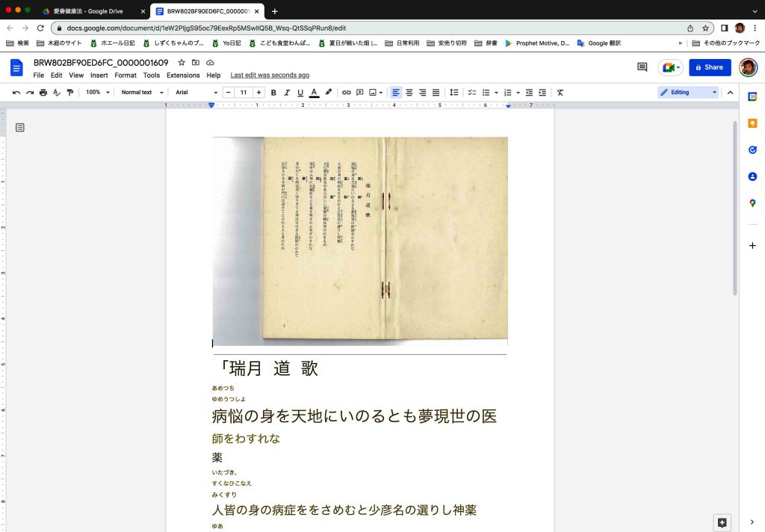
Task: Open Google Maps side panel
Action: (x=752, y=203)
